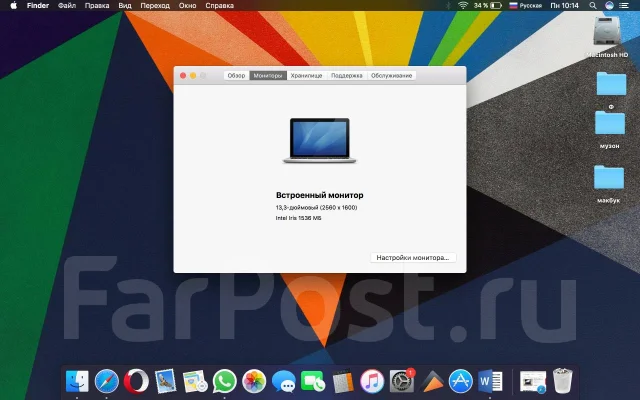This screenshot has width=640, height=400.
Task: Open the Вид menu
Action: pos(125,6)
